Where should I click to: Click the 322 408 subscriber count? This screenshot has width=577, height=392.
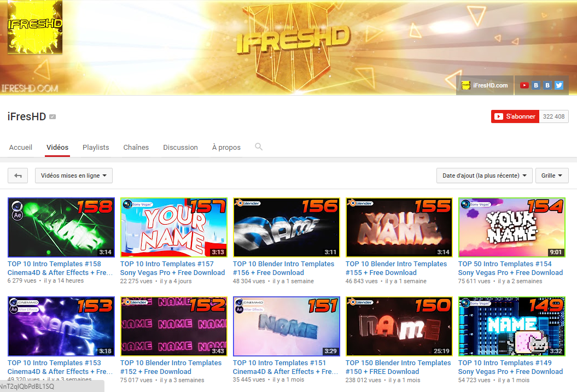pyautogui.click(x=554, y=116)
